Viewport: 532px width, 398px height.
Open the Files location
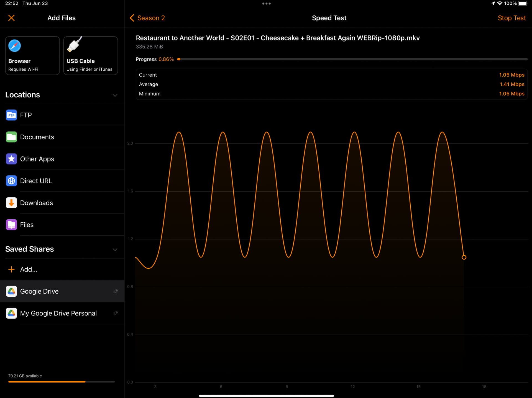click(27, 225)
